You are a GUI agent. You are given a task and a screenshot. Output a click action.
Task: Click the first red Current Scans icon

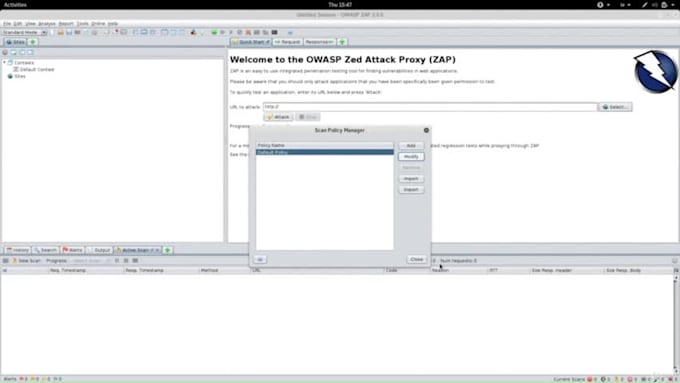[590, 379]
